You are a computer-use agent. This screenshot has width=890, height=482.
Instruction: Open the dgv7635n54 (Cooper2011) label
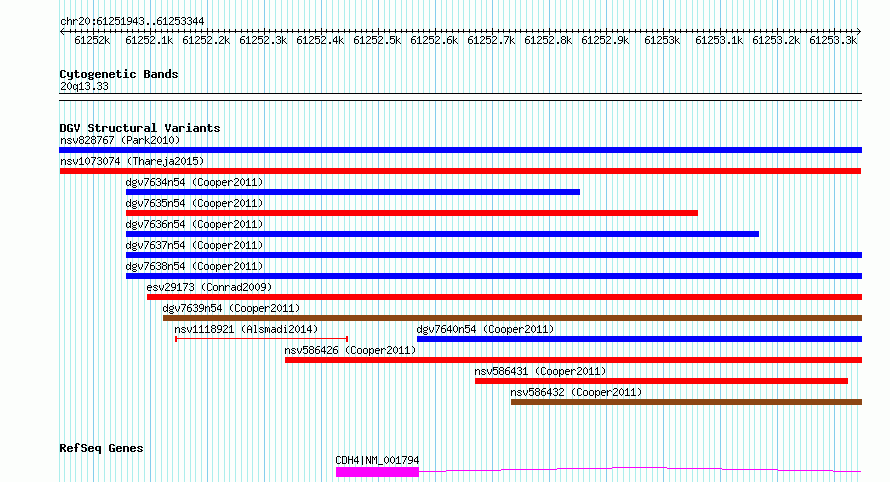click(194, 203)
